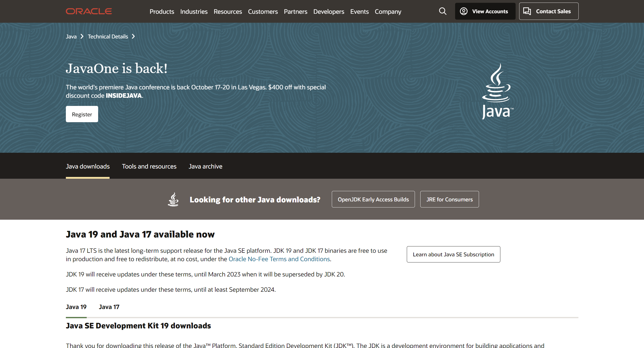The image size is (644, 348).
Task: Click the JDK 19 will receive updates sentence
Action: point(205,274)
